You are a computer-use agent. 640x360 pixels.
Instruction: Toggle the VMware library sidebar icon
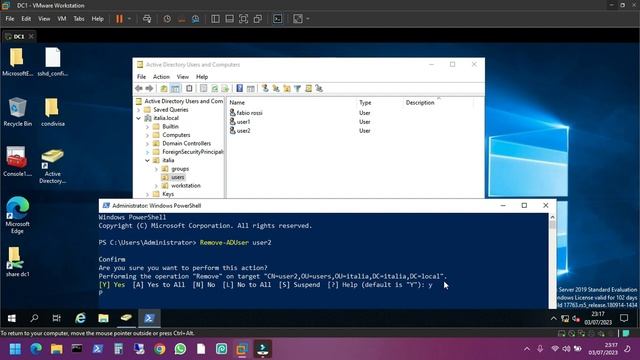click(x=215, y=19)
